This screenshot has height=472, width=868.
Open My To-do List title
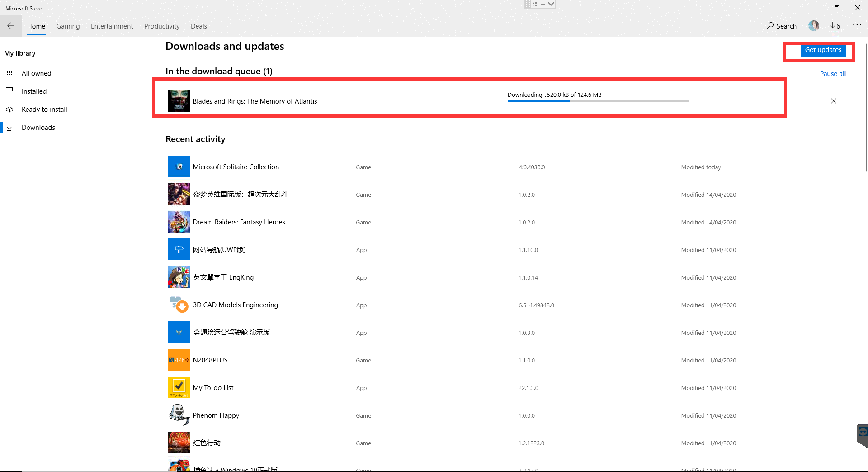[213, 387]
